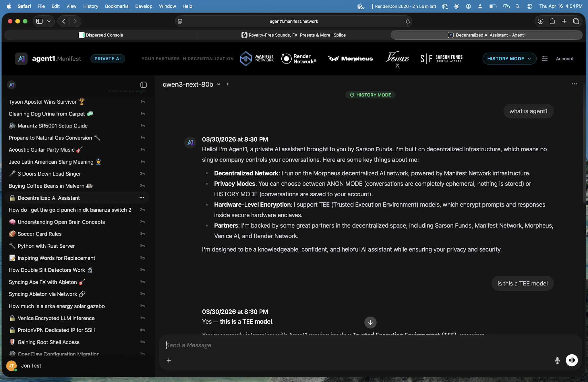Screen dimensions: 588x382
Task: Open the chat options three-dot menu
Action: [x=574, y=84]
